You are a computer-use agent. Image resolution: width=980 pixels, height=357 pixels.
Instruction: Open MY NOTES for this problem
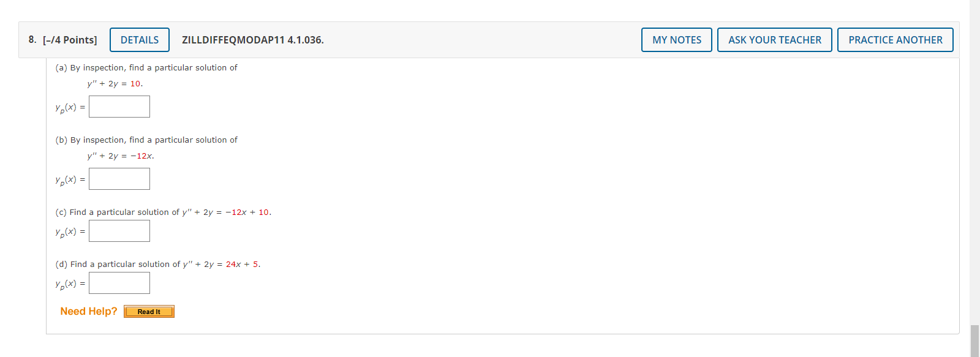pos(676,39)
